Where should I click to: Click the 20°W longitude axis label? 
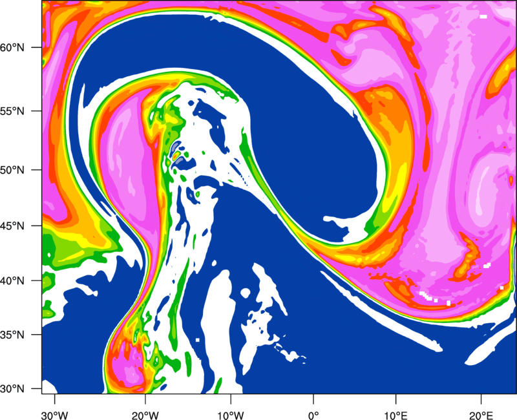[145, 415]
